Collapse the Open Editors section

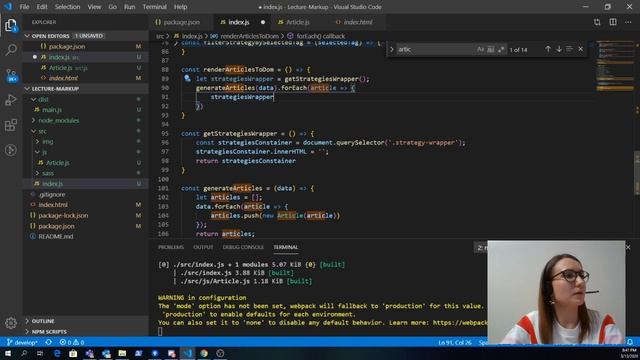point(86,36)
